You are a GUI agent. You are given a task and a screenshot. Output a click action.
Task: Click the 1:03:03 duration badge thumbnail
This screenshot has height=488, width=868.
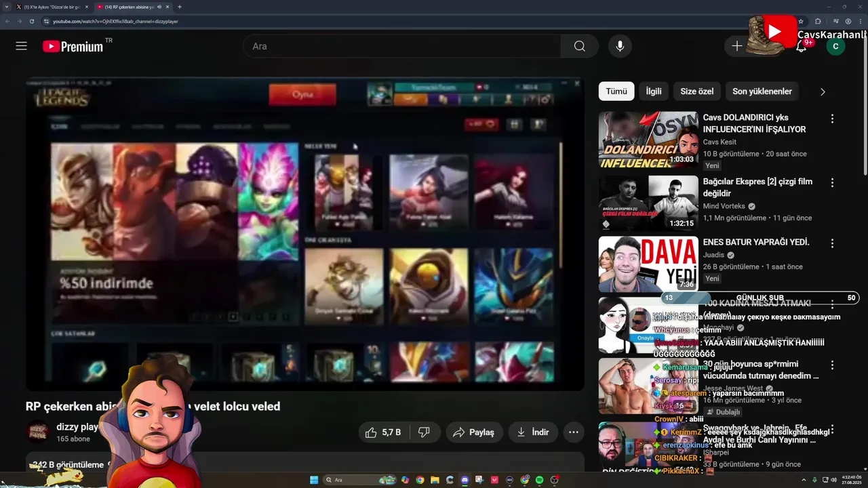pyautogui.click(x=682, y=160)
